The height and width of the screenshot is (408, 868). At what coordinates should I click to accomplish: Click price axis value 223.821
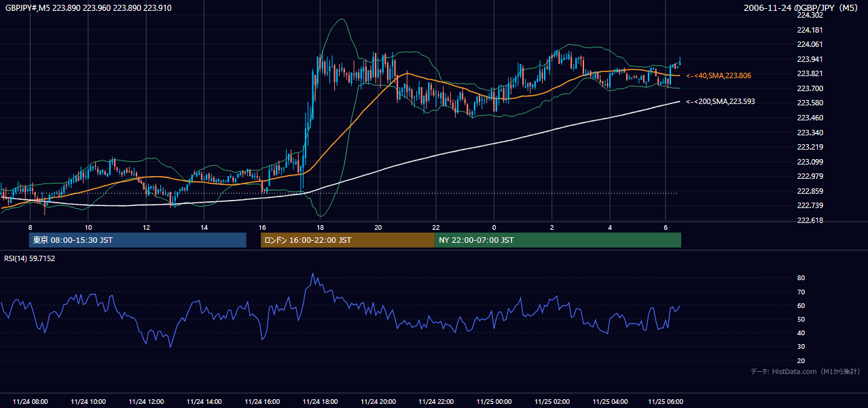point(810,73)
